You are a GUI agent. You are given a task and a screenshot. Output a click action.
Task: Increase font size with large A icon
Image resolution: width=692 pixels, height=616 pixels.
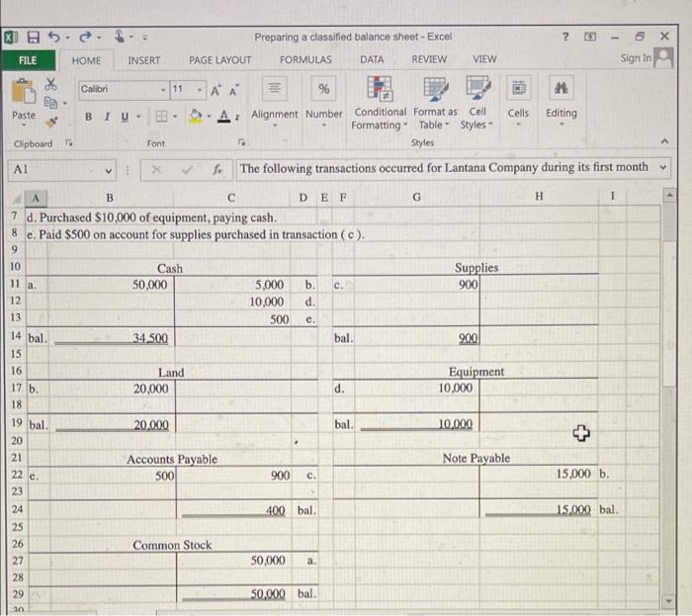[x=216, y=91]
